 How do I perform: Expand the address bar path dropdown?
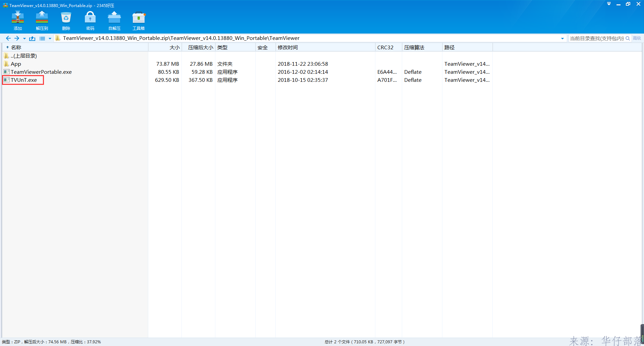[x=562, y=39]
